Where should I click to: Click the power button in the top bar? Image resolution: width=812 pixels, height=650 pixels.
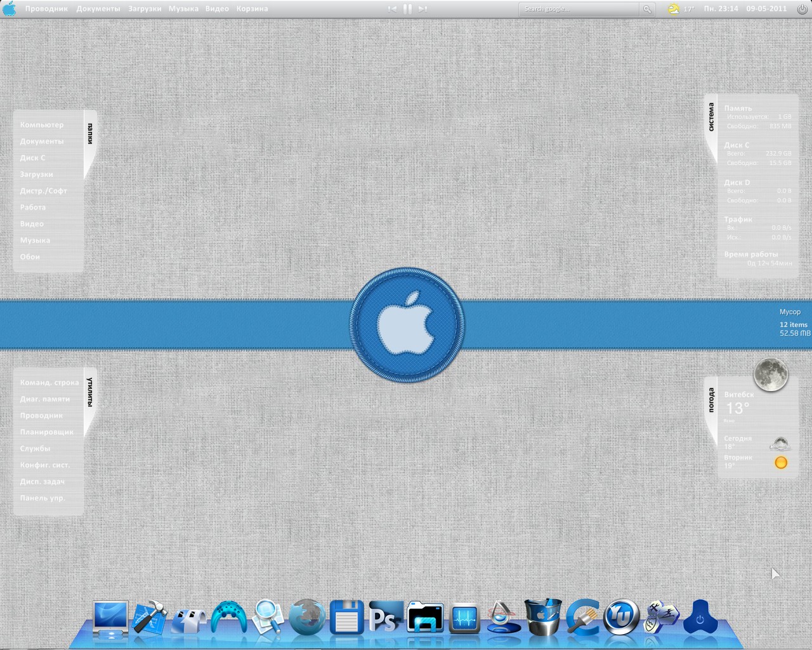(802, 9)
